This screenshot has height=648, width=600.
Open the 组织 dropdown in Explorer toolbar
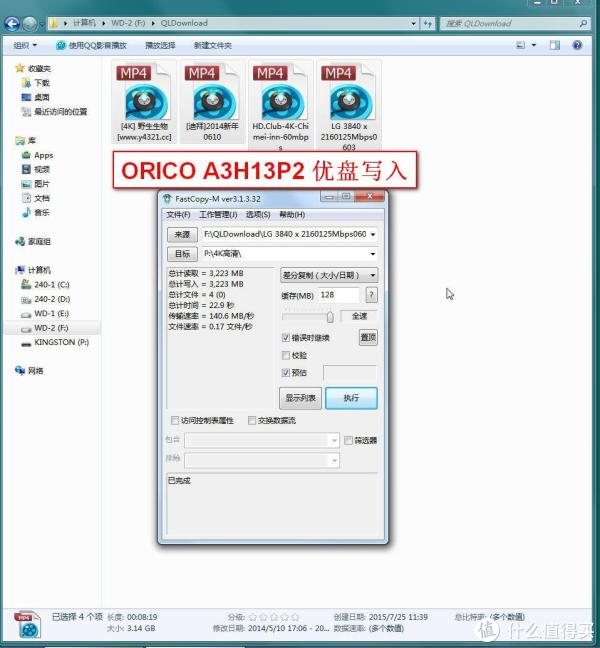click(25, 45)
